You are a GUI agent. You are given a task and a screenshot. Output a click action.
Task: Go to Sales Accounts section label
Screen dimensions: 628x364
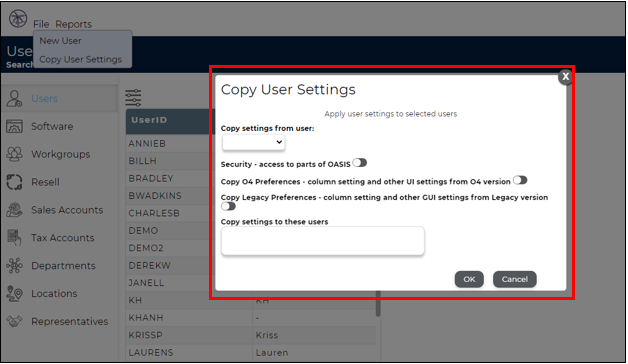tap(67, 210)
